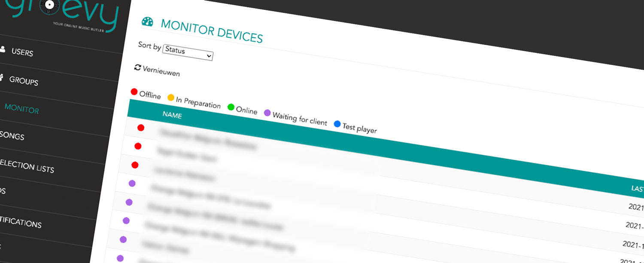644x263 pixels.
Task: Click the blue Test player legend dot
Action: 337,124
